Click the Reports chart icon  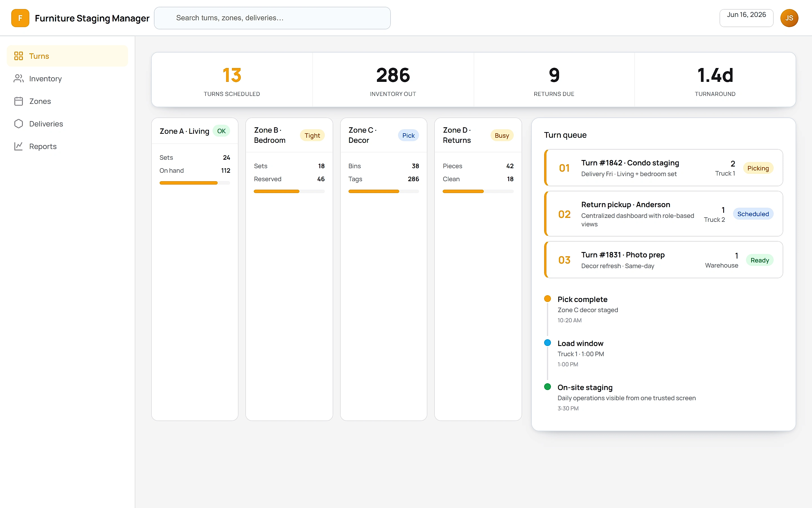(18, 146)
